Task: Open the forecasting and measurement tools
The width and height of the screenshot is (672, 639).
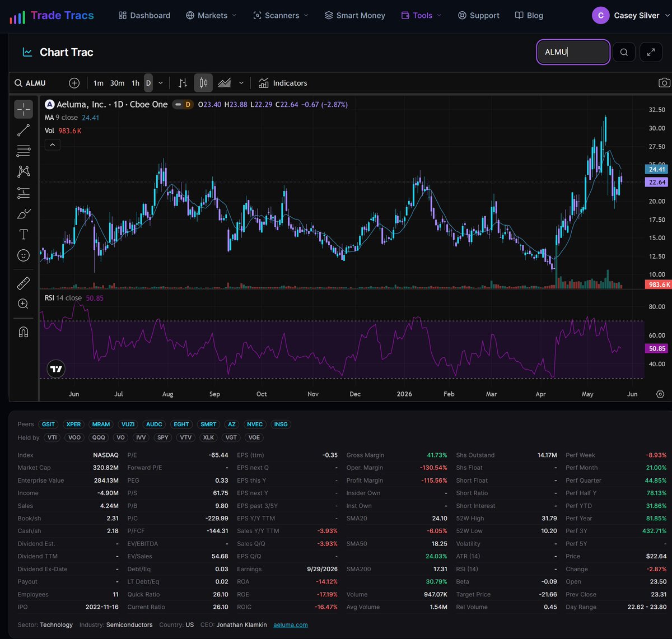Action: [x=24, y=193]
